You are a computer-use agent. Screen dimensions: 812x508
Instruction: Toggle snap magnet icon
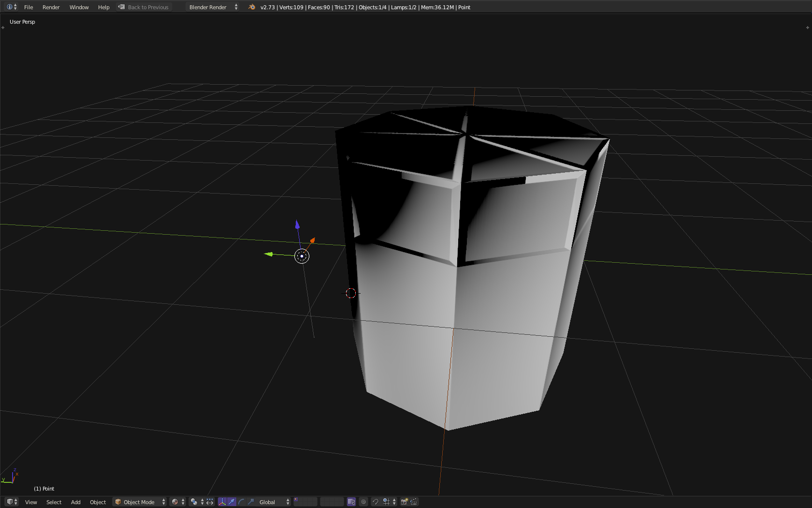pyautogui.click(x=375, y=502)
